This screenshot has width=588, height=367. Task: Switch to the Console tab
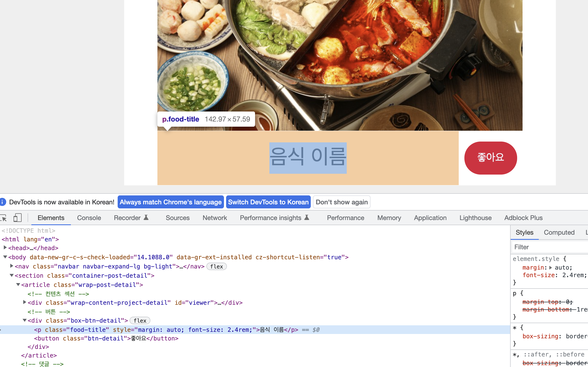tap(89, 218)
